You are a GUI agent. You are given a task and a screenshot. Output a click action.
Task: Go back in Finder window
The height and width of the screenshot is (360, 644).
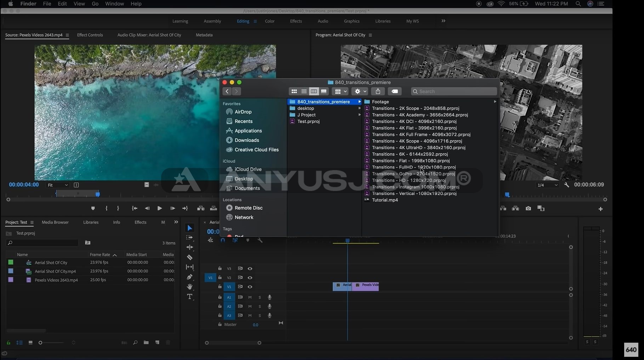click(x=227, y=91)
